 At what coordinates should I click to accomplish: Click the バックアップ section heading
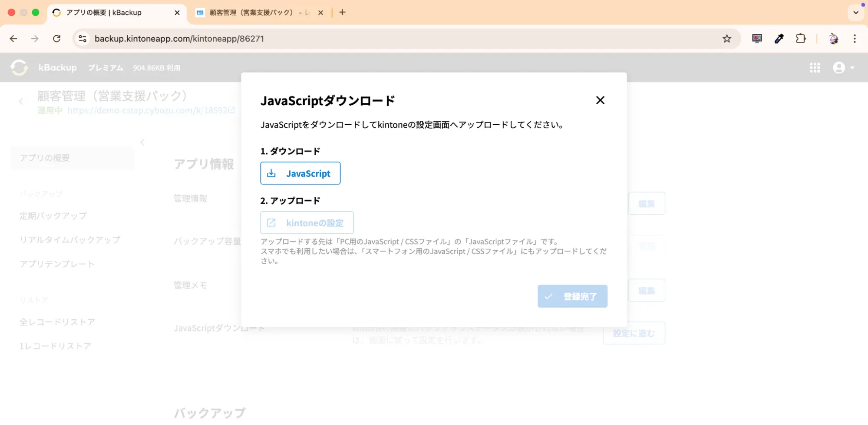(210, 413)
